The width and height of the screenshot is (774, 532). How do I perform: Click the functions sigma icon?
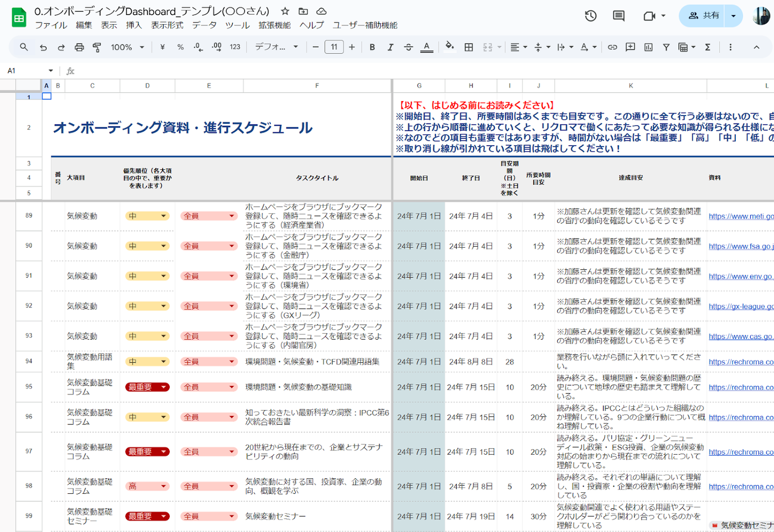pyautogui.click(x=708, y=47)
